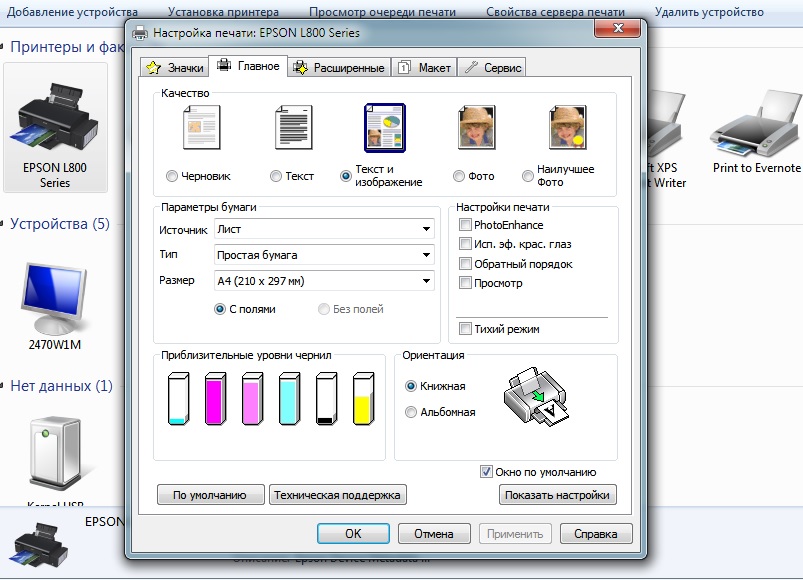Click the wrench icon on the Сервис tab
This screenshot has height=580, width=803.
471,67
